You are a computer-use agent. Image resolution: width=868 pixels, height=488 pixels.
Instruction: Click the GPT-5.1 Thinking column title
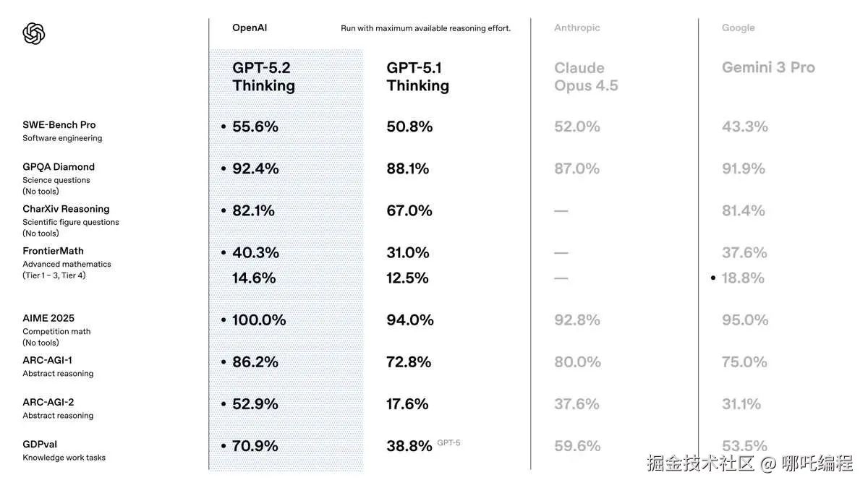pyautogui.click(x=417, y=77)
